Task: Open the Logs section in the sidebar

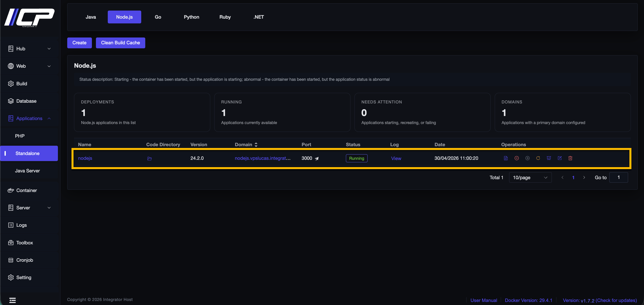Action: coord(17,225)
